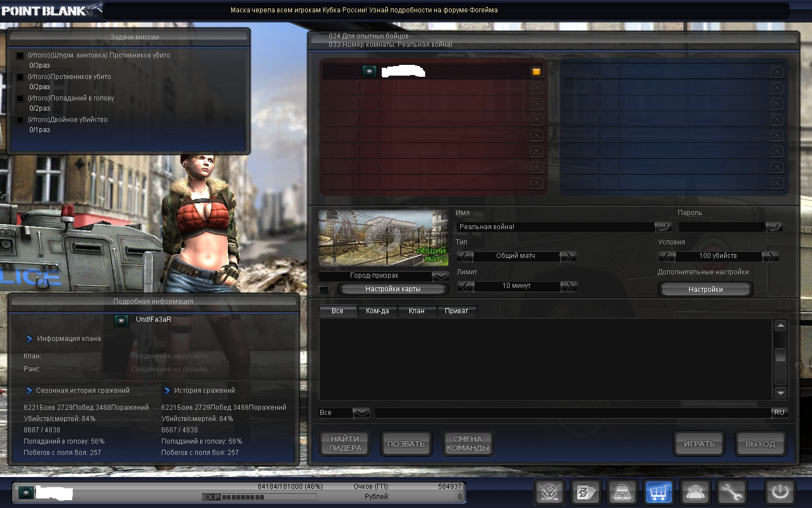Click right arrow of Тип Общий матч
The width and height of the screenshot is (812, 508).
point(568,256)
